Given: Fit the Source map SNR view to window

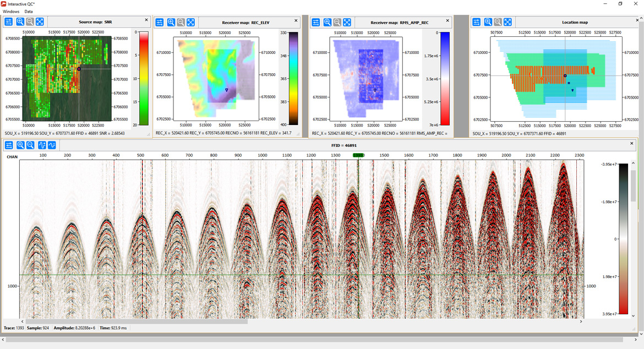Looking at the screenshot, I should 40,22.
